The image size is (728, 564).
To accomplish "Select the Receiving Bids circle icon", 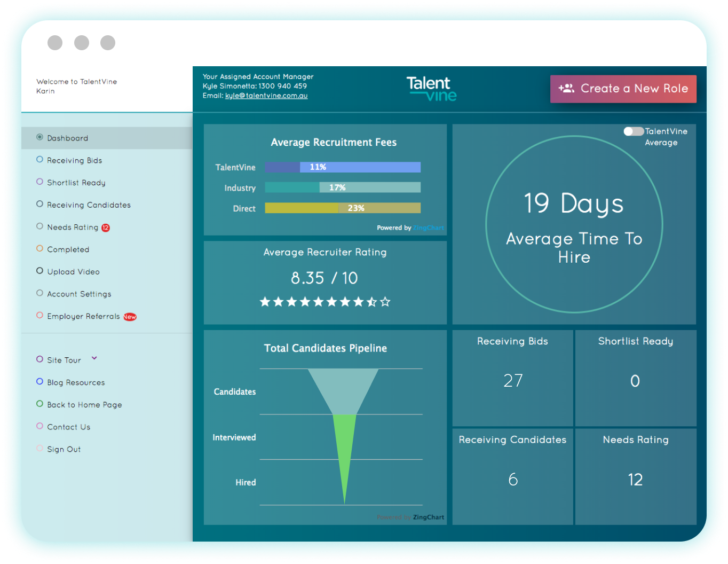I will click(39, 159).
